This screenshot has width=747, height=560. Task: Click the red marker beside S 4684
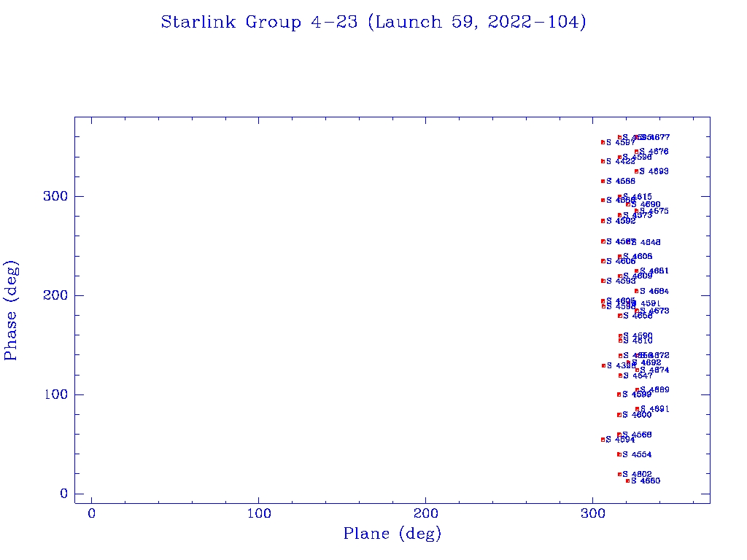(x=636, y=291)
